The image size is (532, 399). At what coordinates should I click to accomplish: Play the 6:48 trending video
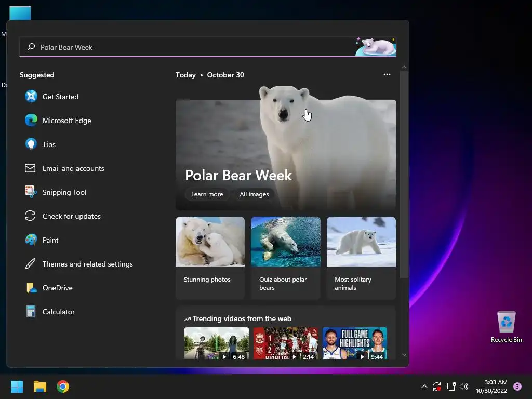click(x=217, y=343)
